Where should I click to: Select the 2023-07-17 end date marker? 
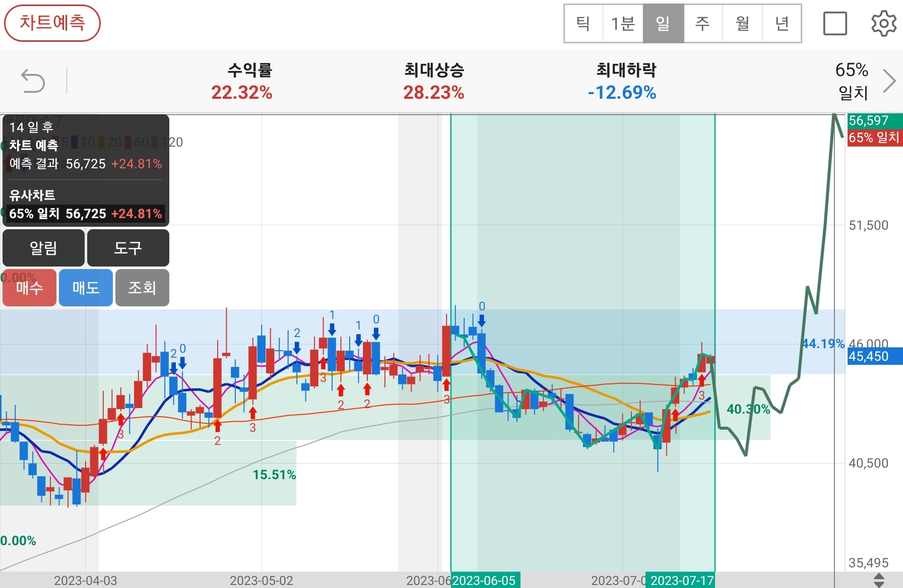(681, 580)
